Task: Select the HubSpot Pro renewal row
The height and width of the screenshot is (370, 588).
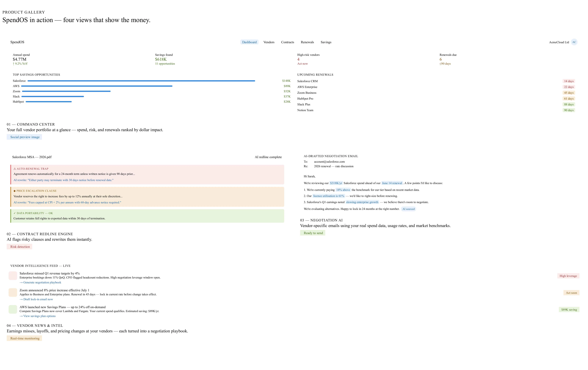Action: coord(436,99)
